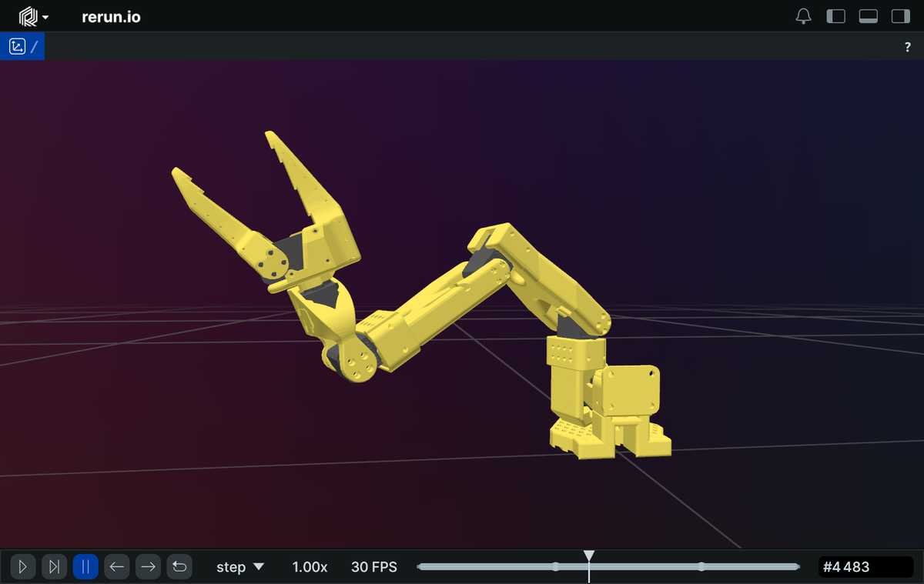Image resolution: width=924 pixels, height=584 pixels.
Task: Click the question mark help icon
Action: [x=907, y=47]
